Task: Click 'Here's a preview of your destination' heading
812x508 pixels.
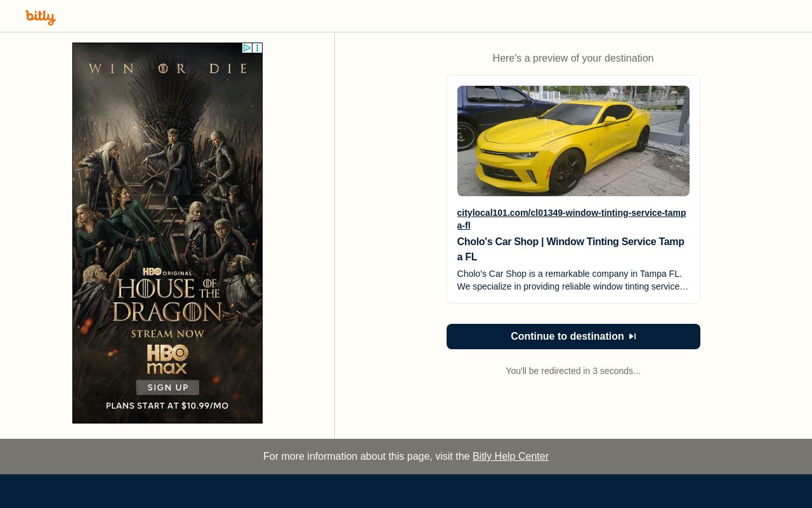Action: point(573,58)
